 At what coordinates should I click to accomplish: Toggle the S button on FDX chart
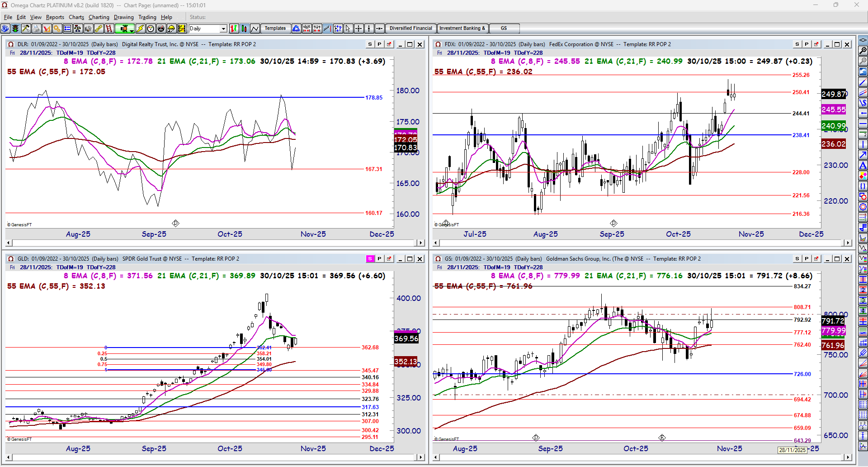click(797, 44)
